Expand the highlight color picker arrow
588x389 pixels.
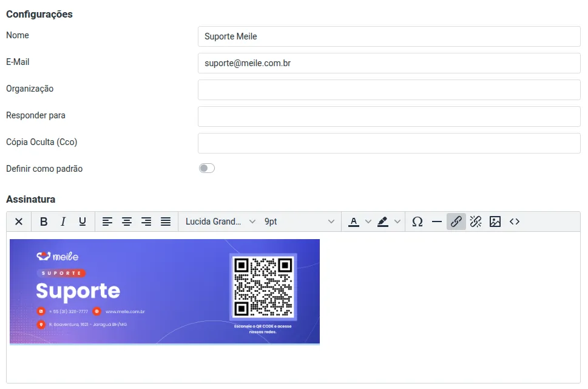point(397,222)
